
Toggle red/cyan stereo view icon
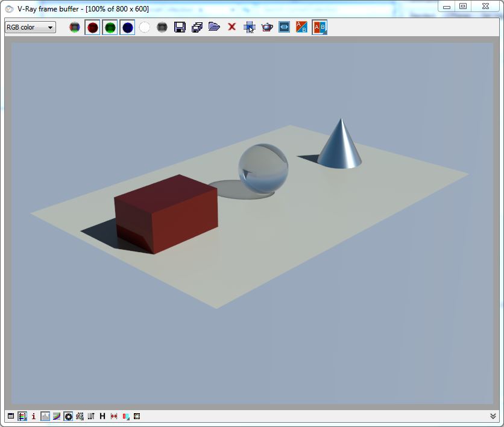tap(125, 416)
